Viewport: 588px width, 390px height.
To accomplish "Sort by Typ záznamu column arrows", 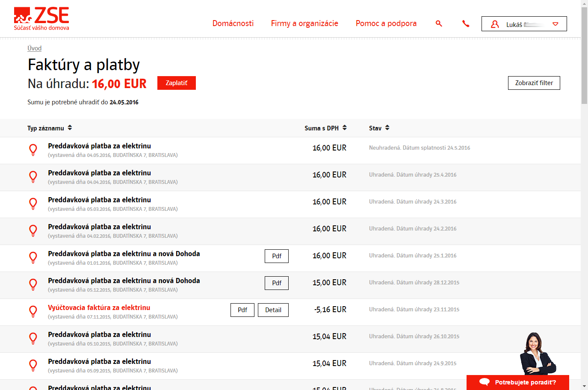I will click(70, 128).
